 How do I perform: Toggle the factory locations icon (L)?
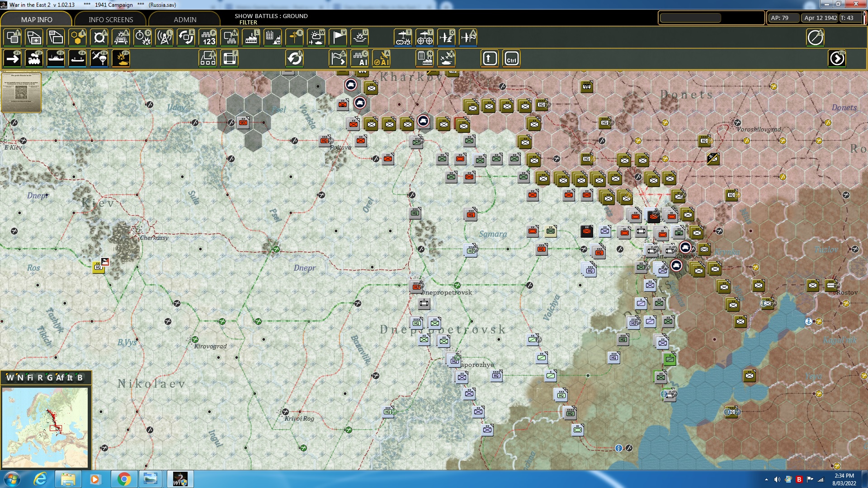coord(251,38)
